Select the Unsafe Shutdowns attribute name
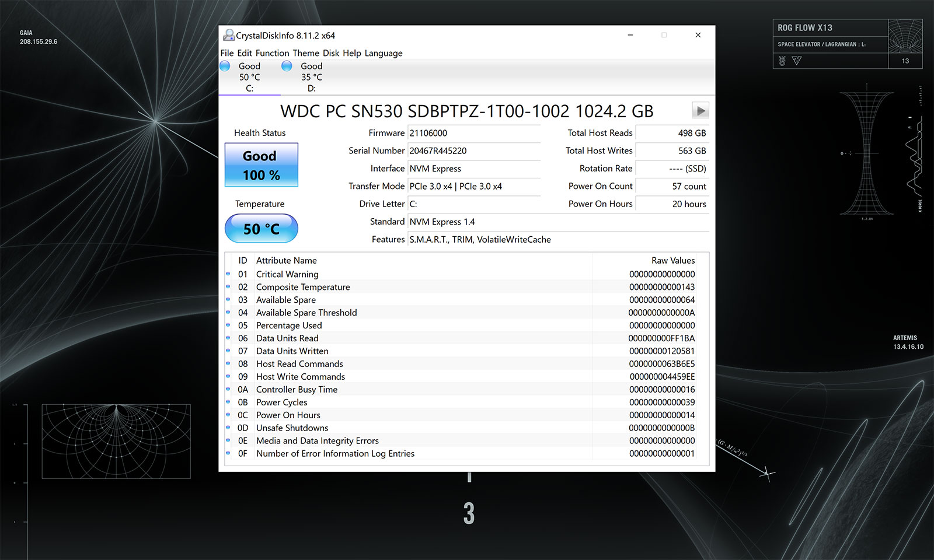 (292, 428)
